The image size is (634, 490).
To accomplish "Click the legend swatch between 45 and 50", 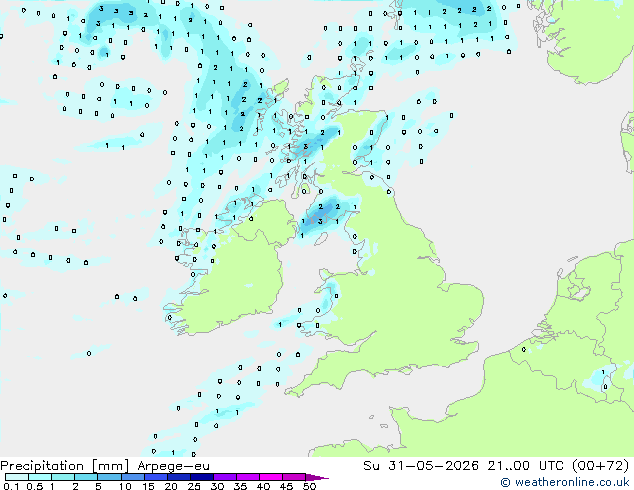I will [294, 477].
